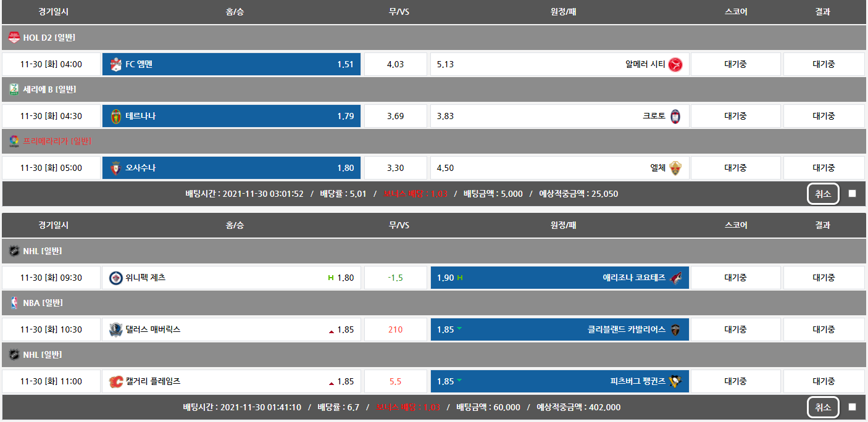Tick the checkbox for the 60,000 bet slip
This screenshot has height=422, width=868.
(852, 407)
